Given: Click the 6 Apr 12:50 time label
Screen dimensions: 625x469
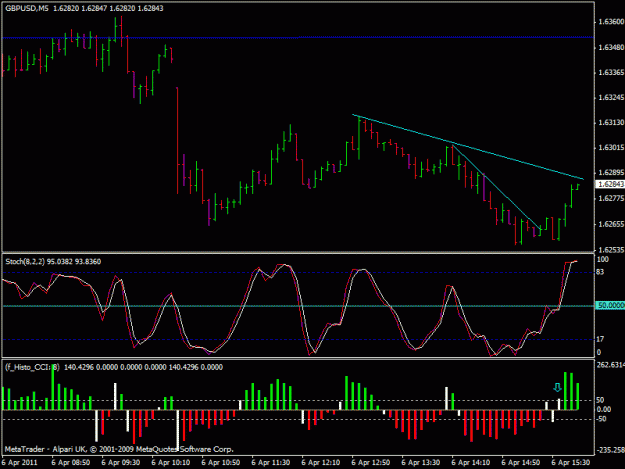Looking at the screenshot, I should click(x=371, y=463).
